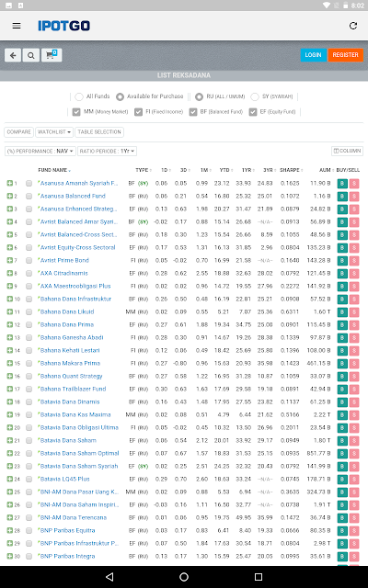Tap Android home button
The width and height of the screenshot is (368, 588).
click(x=184, y=577)
